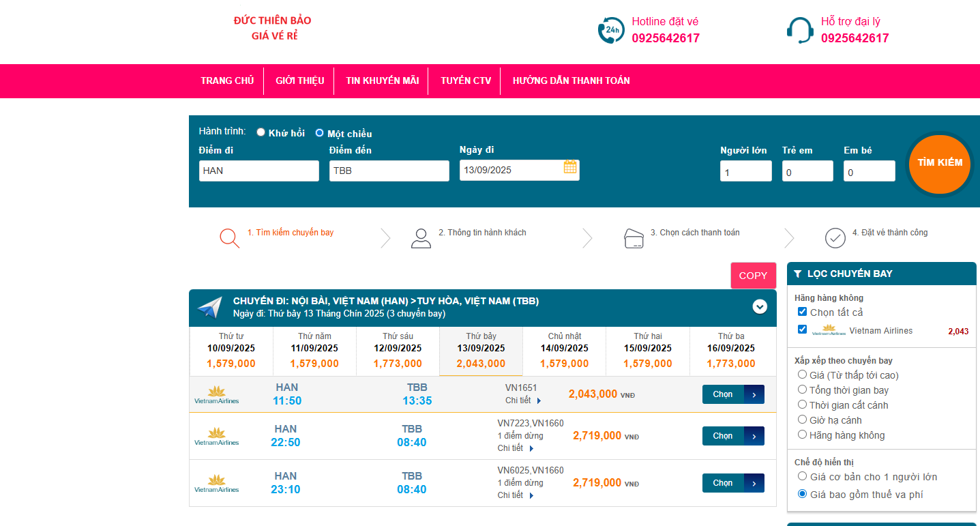Image resolution: width=980 pixels, height=526 pixels.
Task: Sort by Tổng thời gian bay
Action: [x=802, y=390]
